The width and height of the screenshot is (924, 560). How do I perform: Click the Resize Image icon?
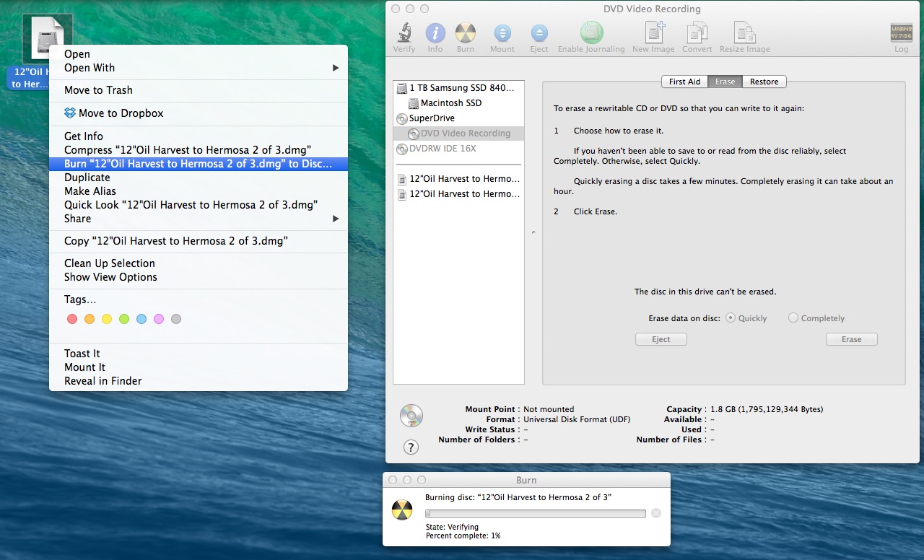(744, 32)
